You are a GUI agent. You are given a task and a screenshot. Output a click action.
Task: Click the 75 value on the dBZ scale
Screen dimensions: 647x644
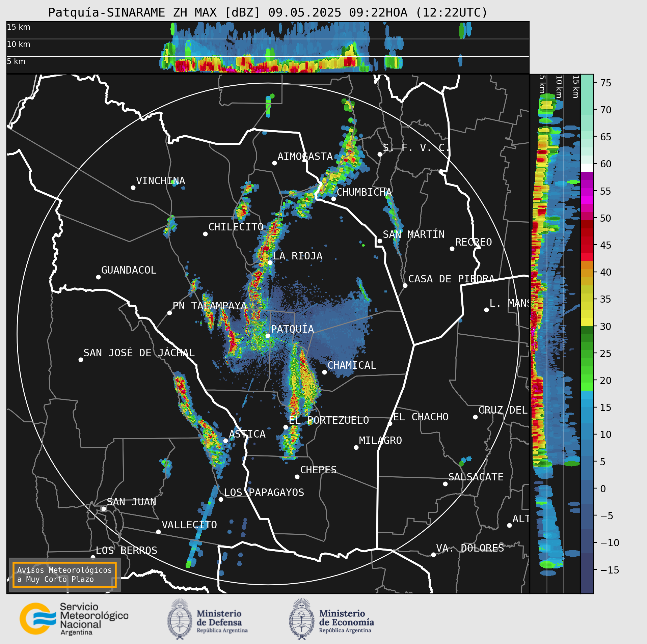605,83
